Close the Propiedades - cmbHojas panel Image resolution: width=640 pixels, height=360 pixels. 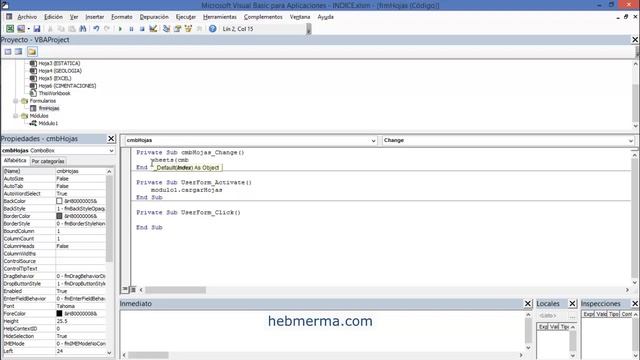(x=111, y=139)
